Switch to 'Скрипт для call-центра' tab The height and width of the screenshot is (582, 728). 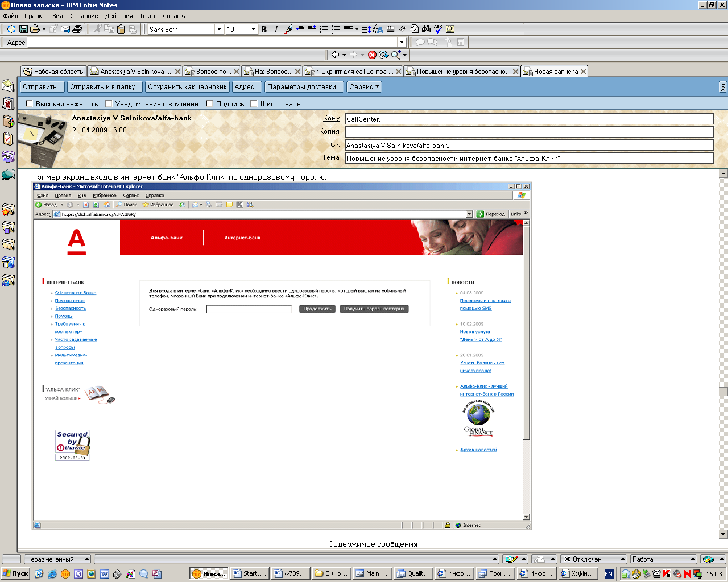[x=353, y=72]
